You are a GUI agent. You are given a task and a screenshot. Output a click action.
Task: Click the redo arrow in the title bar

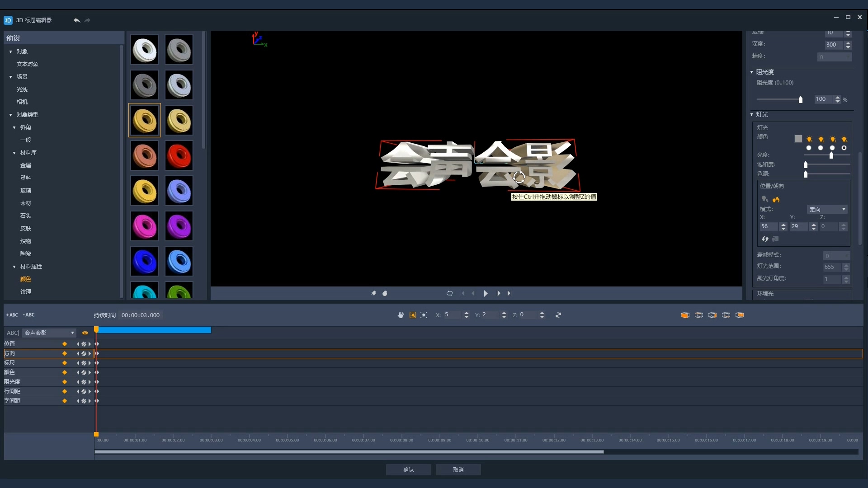pos(87,20)
